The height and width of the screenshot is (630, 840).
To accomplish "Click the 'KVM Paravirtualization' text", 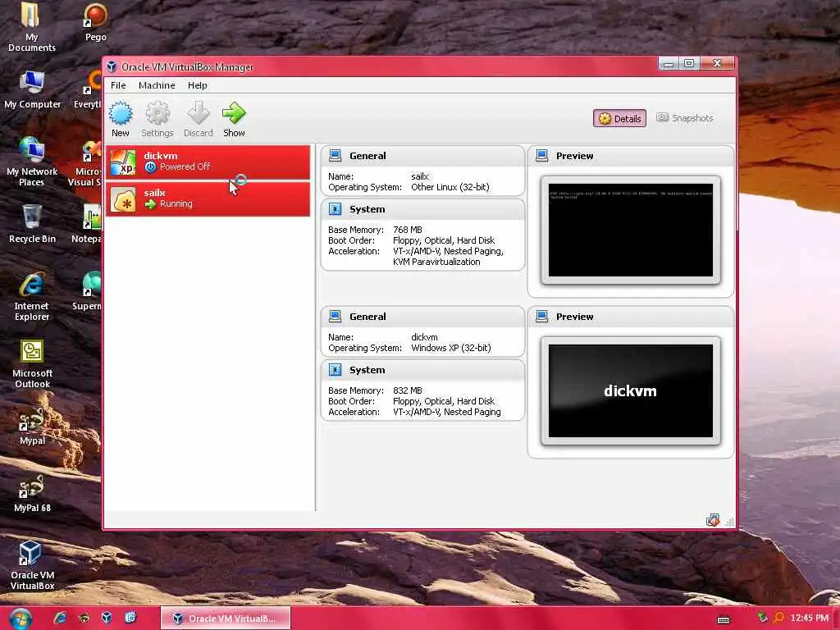I will tap(436, 262).
